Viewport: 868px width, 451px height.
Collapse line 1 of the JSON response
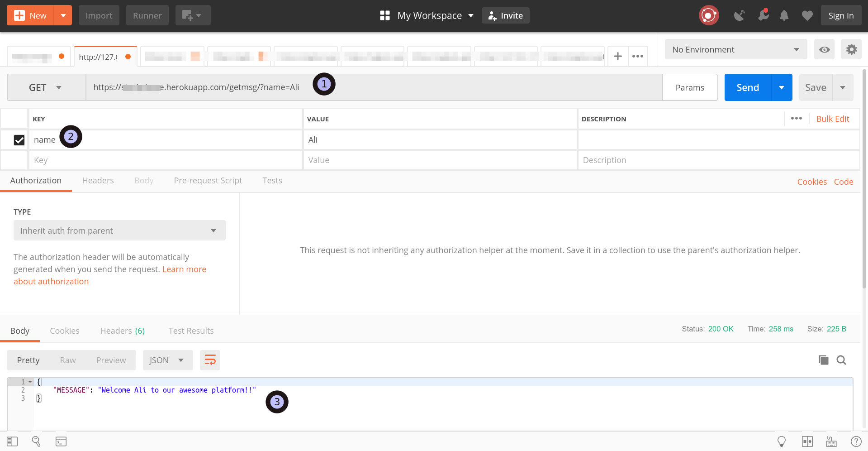tap(30, 382)
